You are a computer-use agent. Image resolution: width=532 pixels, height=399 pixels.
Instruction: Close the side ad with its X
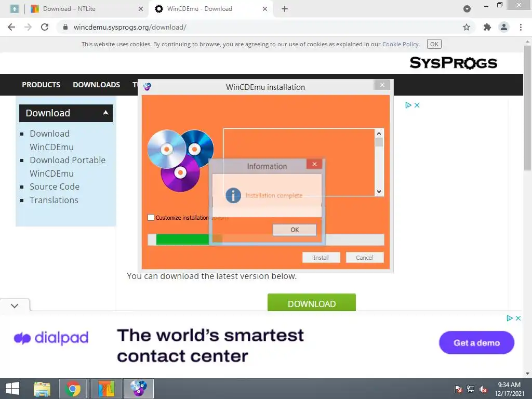pos(417,105)
